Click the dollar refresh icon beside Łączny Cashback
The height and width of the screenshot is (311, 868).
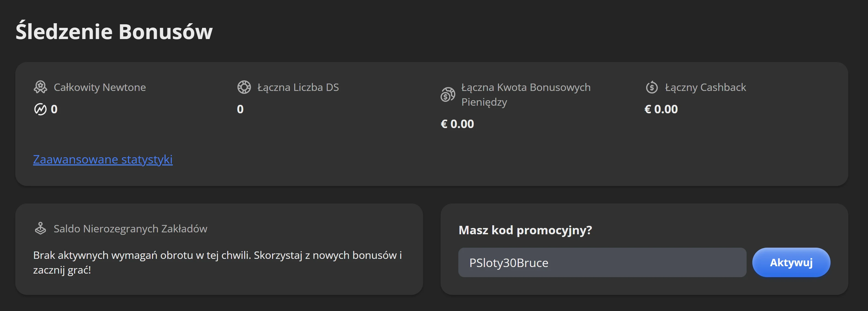(x=651, y=87)
